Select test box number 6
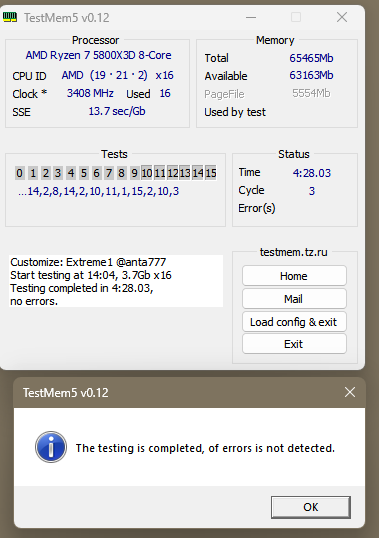 [x=96, y=173]
